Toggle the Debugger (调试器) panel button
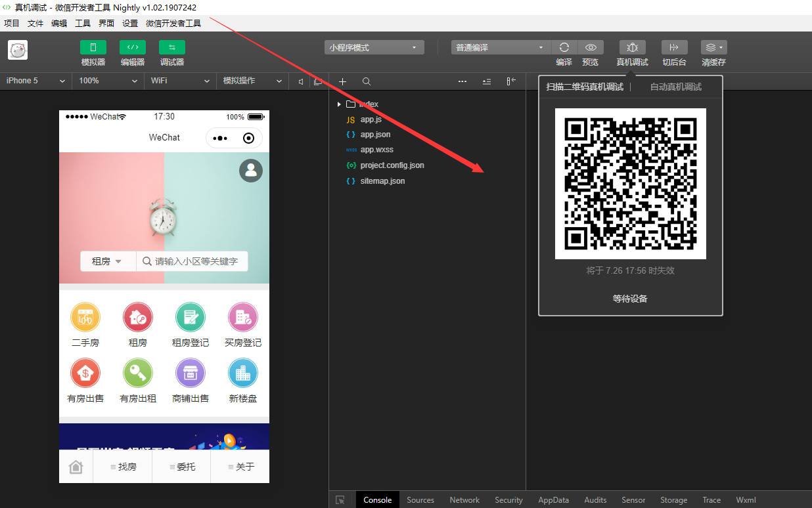 click(172, 47)
